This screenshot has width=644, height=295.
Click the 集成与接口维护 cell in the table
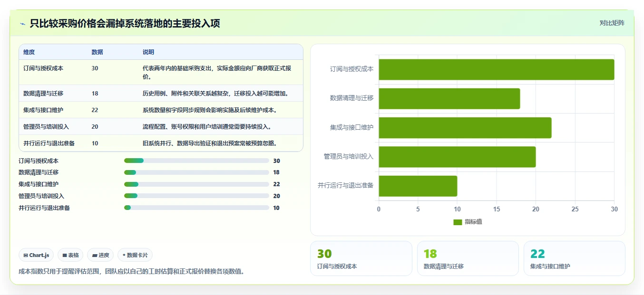(43, 110)
